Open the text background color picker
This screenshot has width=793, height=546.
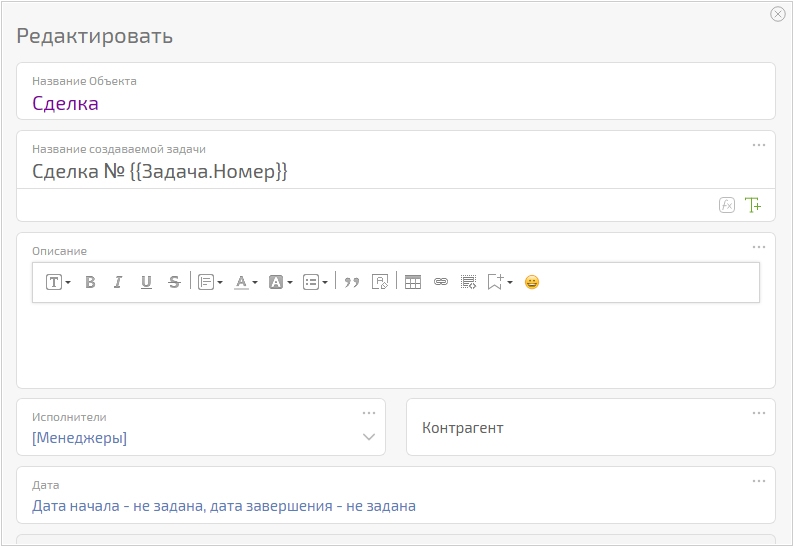(280, 282)
